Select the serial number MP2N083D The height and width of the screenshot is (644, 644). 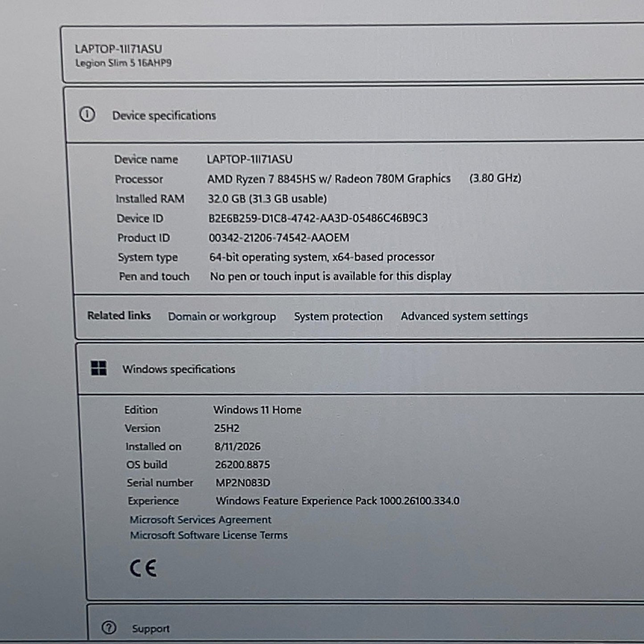(243, 483)
